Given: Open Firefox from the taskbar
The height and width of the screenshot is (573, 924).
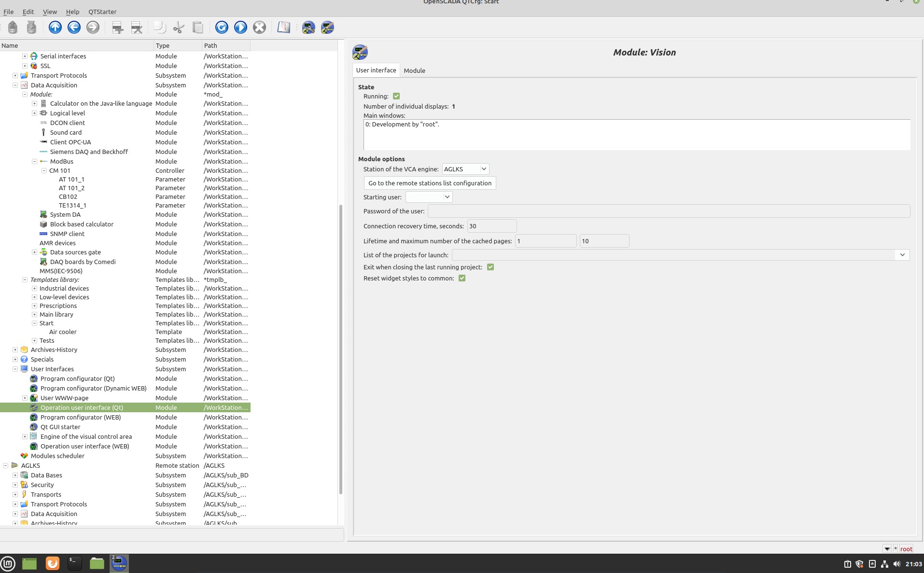Looking at the screenshot, I should point(53,563).
